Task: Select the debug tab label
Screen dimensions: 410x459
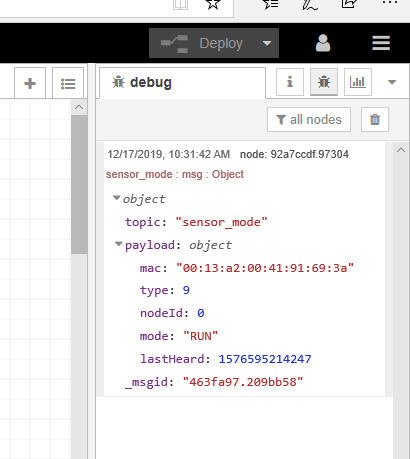Action: coord(151,82)
